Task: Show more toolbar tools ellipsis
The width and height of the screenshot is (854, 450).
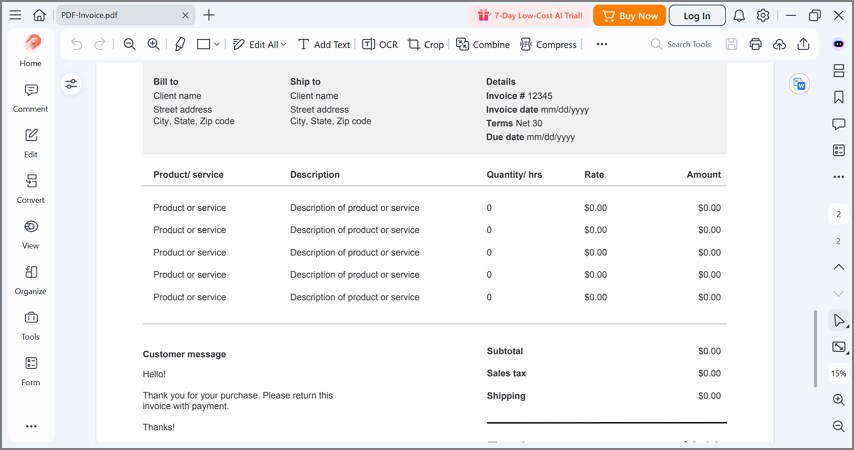Action: click(x=602, y=44)
